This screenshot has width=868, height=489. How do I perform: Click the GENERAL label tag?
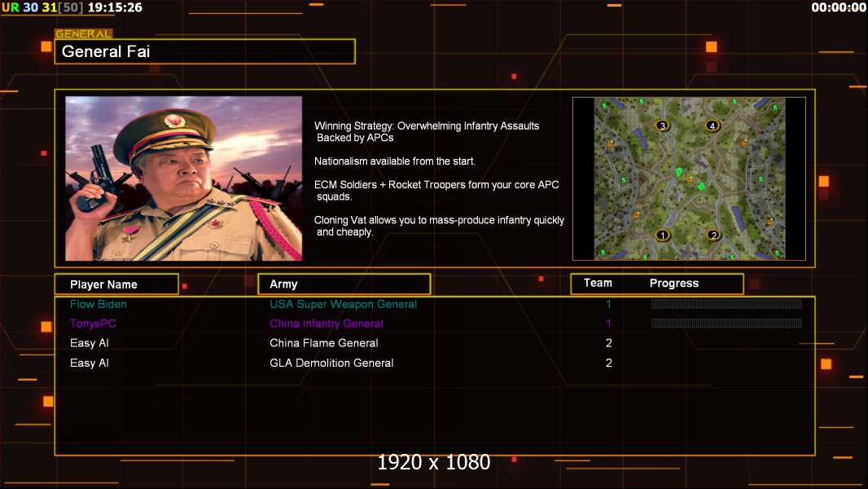pyautogui.click(x=84, y=33)
